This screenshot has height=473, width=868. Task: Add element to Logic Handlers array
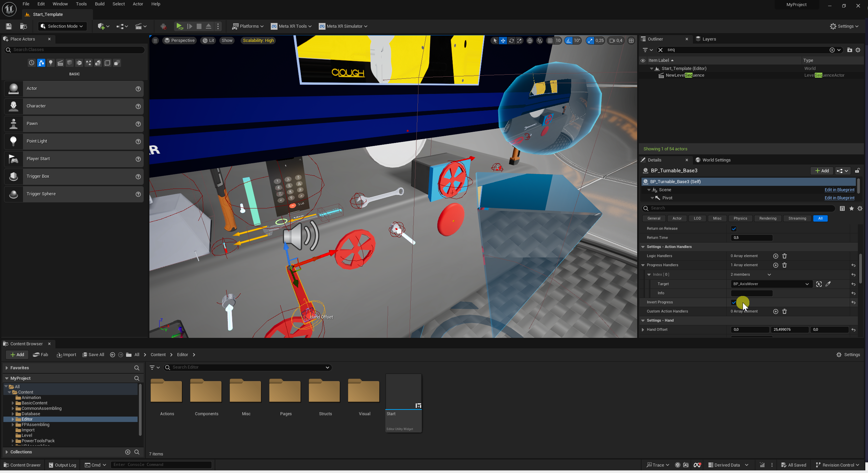point(776,256)
